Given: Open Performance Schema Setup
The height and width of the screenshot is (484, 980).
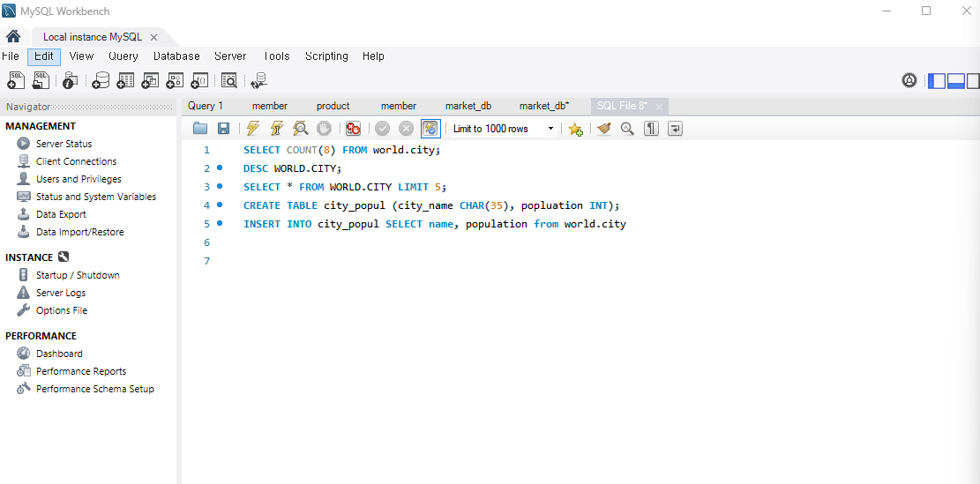Looking at the screenshot, I should (95, 389).
